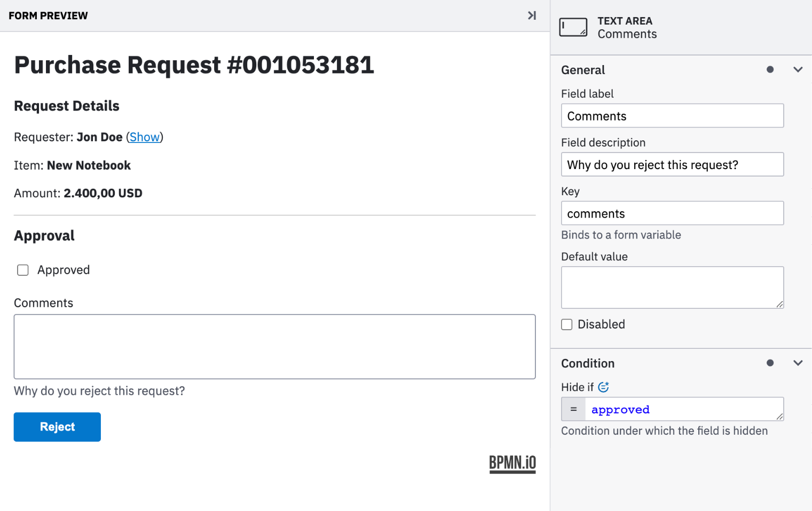Image resolution: width=812 pixels, height=511 pixels.
Task: Click the FORM PREVIEW header label
Action: 48,15
